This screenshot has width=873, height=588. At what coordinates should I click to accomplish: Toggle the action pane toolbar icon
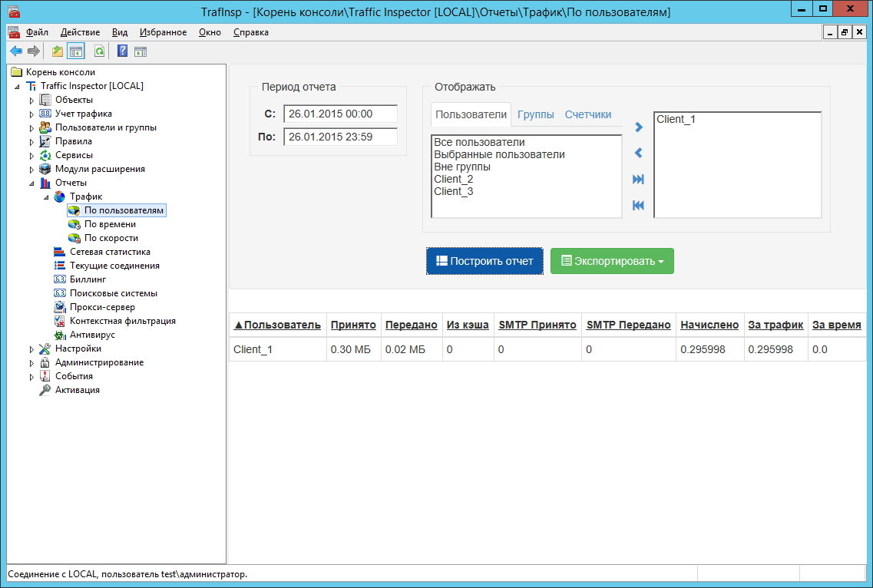[141, 51]
